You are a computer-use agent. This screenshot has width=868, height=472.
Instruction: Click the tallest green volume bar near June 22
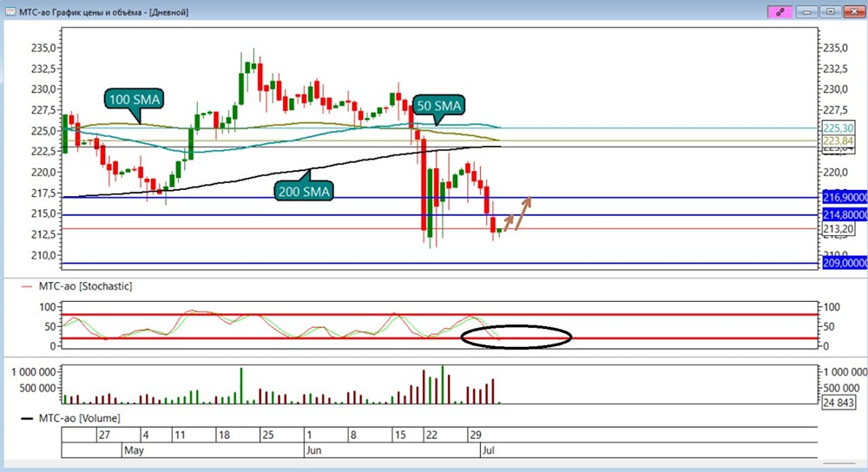443,384
